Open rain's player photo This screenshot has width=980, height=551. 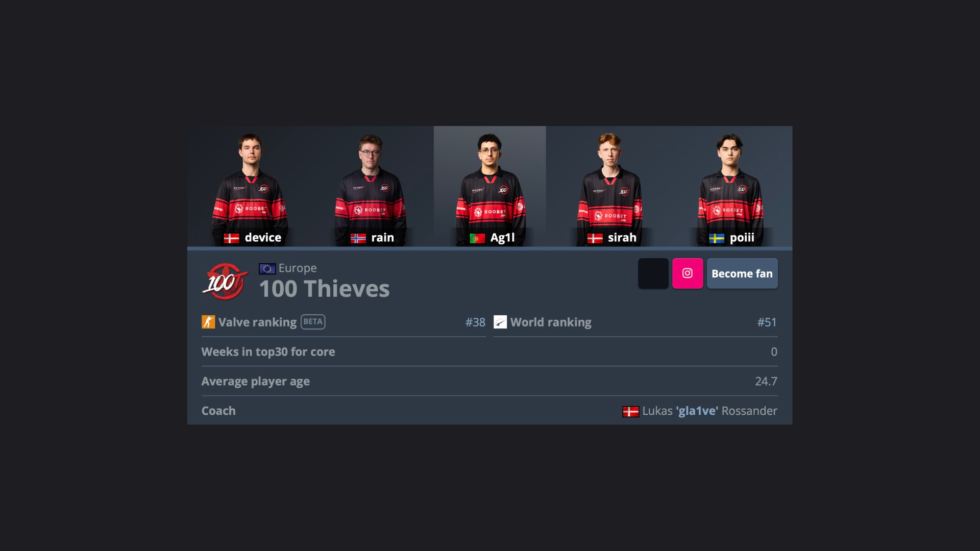pyautogui.click(x=371, y=186)
